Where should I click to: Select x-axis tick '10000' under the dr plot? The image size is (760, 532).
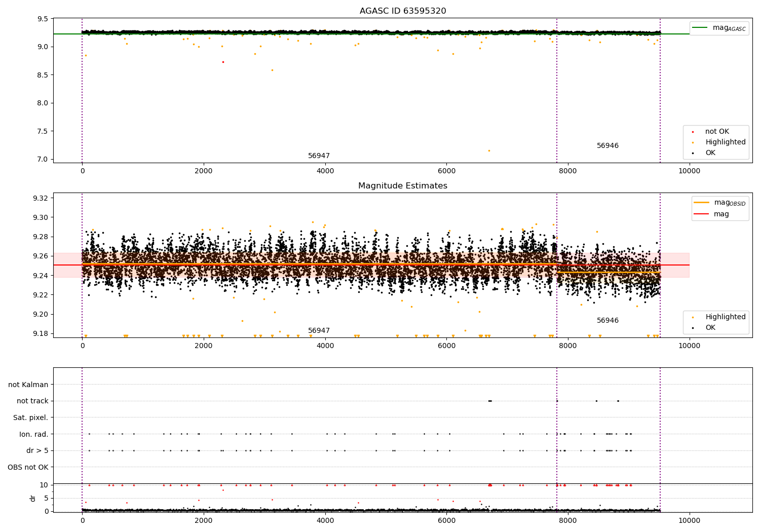point(690,521)
